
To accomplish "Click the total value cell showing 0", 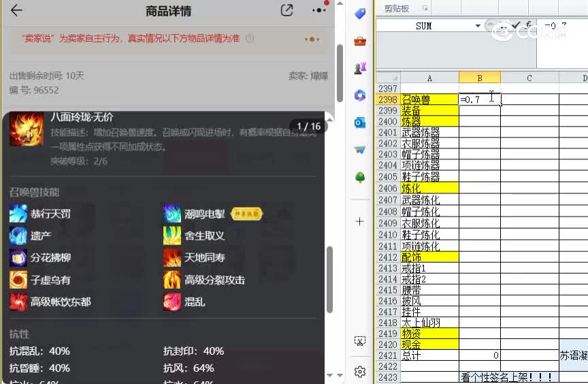I will (480, 355).
